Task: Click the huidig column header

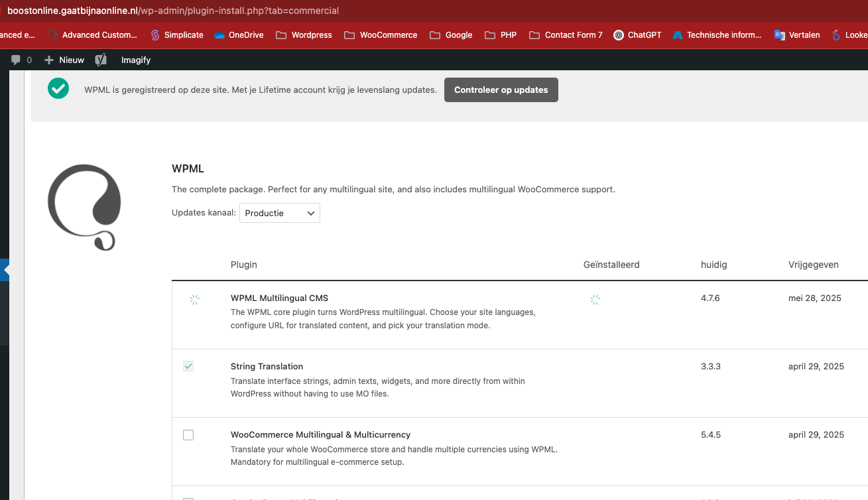Action: [x=714, y=265]
